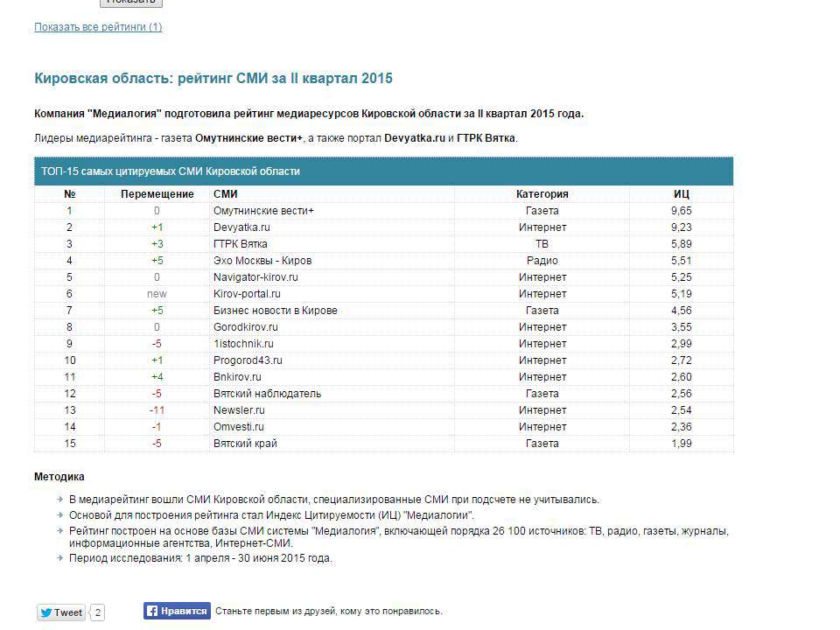
Task: Click the Вятский край table entry
Action: [245, 444]
